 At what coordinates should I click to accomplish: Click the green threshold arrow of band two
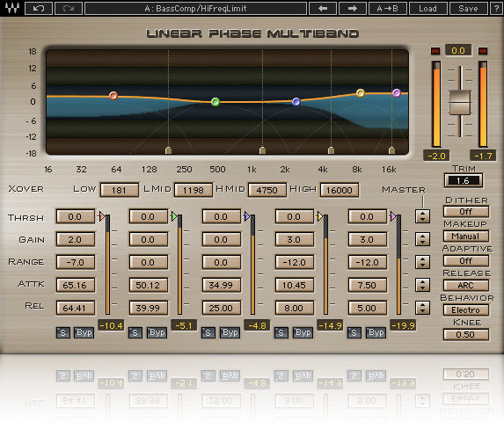[174, 216]
